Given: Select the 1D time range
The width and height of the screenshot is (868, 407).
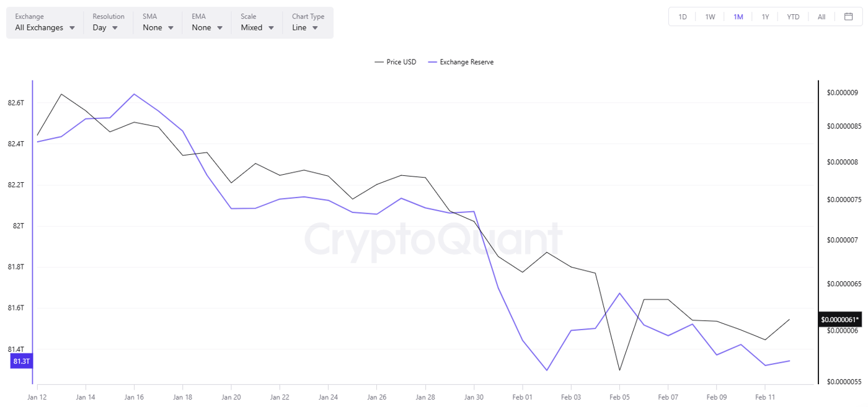Looking at the screenshot, I should click(682, 17).
